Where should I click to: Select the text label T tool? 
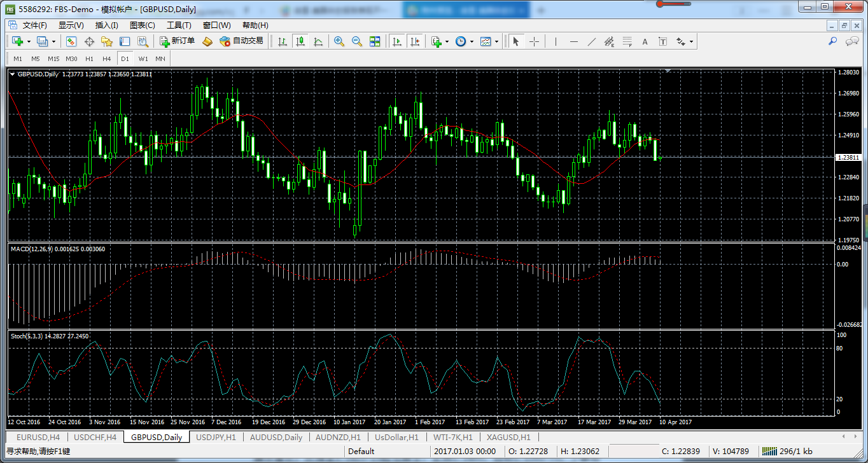point(662,41)
